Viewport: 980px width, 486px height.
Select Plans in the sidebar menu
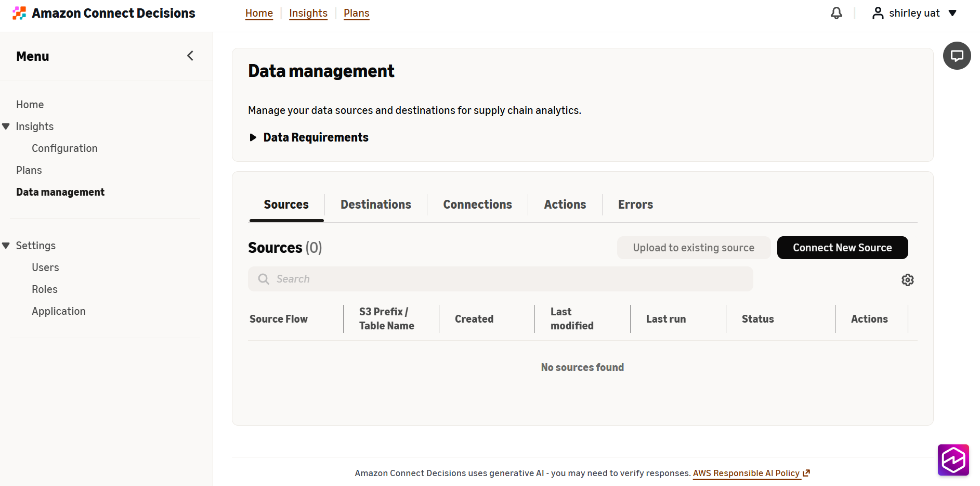(x=29, y=170)
